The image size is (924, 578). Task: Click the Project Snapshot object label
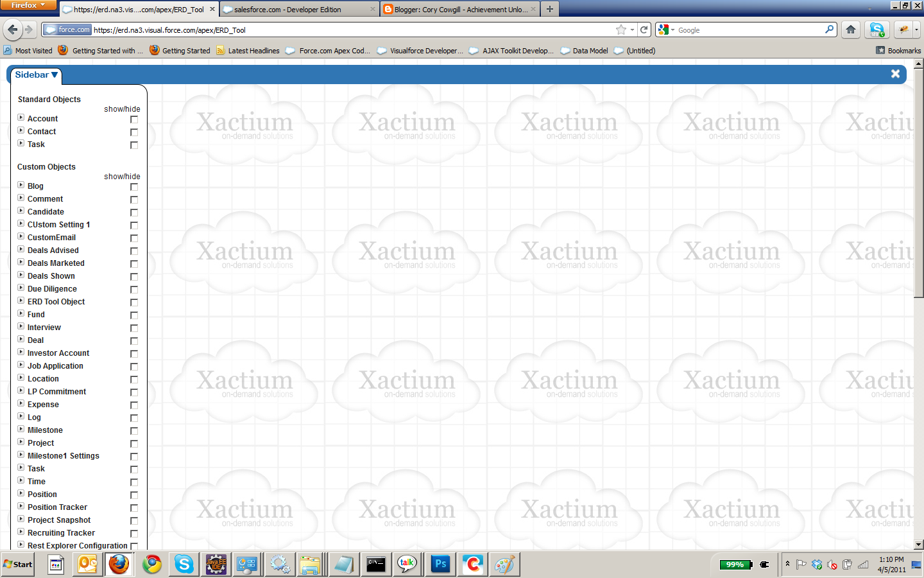[59, 520]
